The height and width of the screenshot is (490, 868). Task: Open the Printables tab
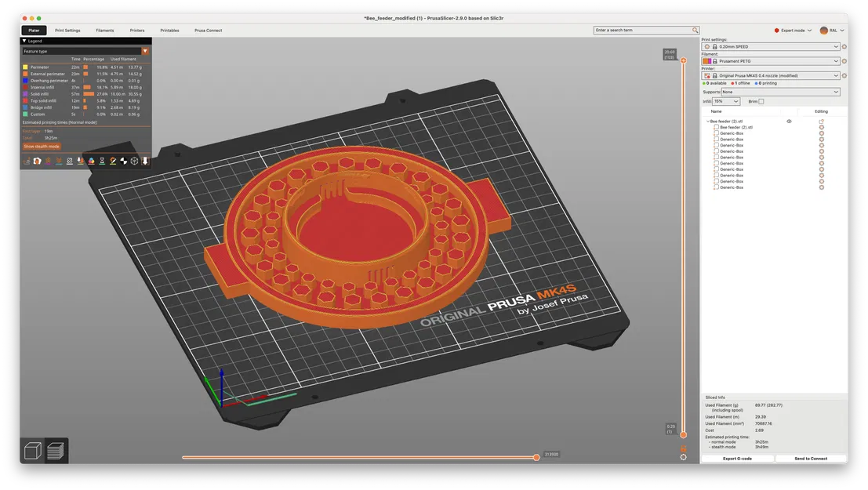[169, 31]
